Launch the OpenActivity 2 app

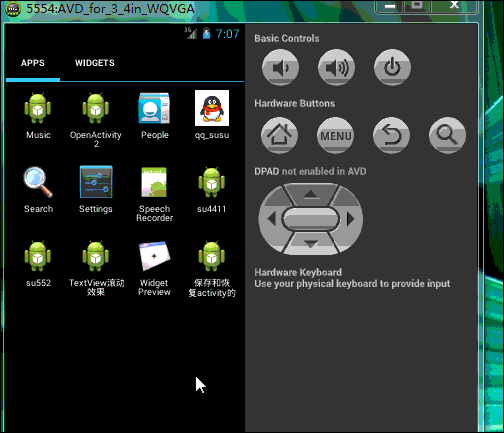click(x=96, y=119)
